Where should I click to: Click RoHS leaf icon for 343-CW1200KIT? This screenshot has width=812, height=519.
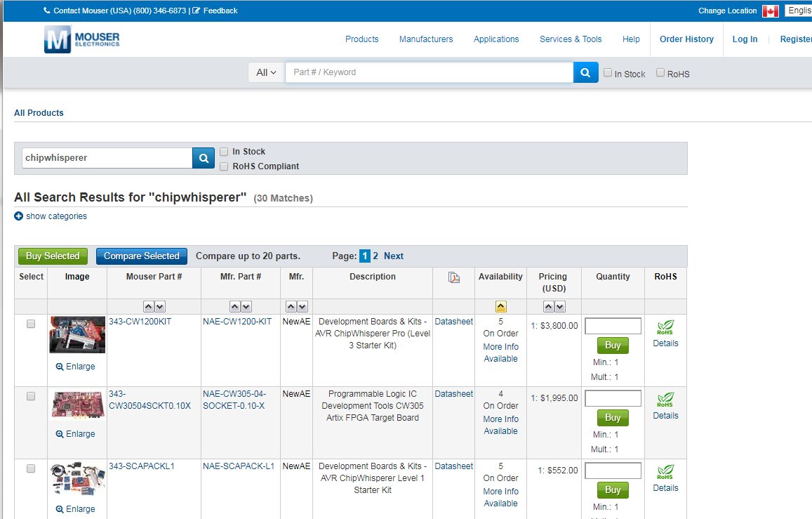coord(665,327)
